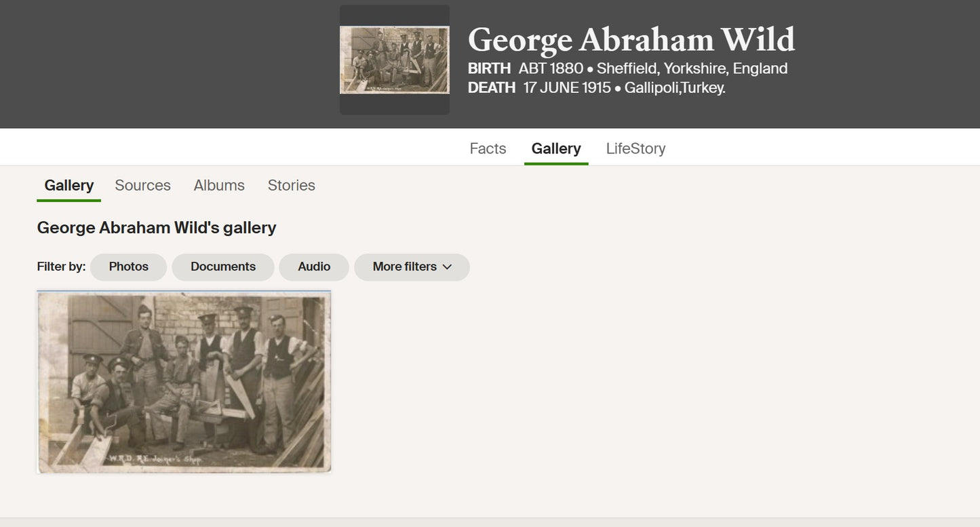The width and height of the screenshot is (980, 527).
Task: Click the Gallipoli, Turkey death place text
Action: point(675,87)
